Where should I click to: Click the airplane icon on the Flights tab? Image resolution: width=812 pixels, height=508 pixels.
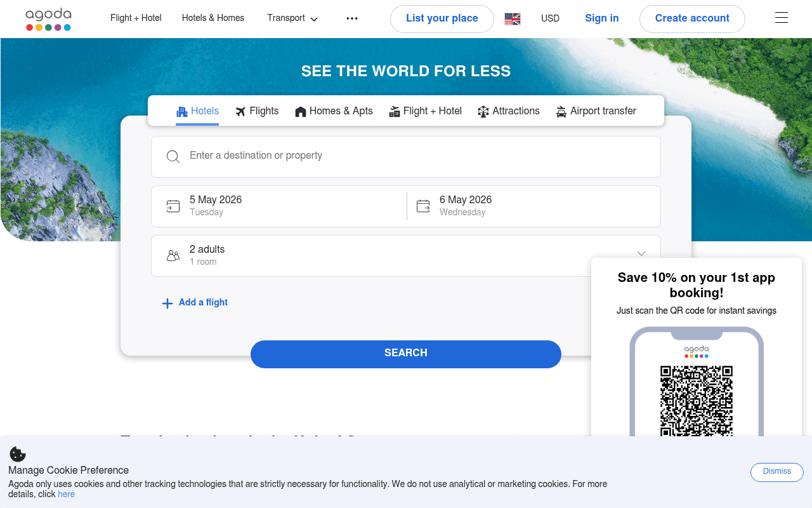pyautogui.click(x=240, y=110)
